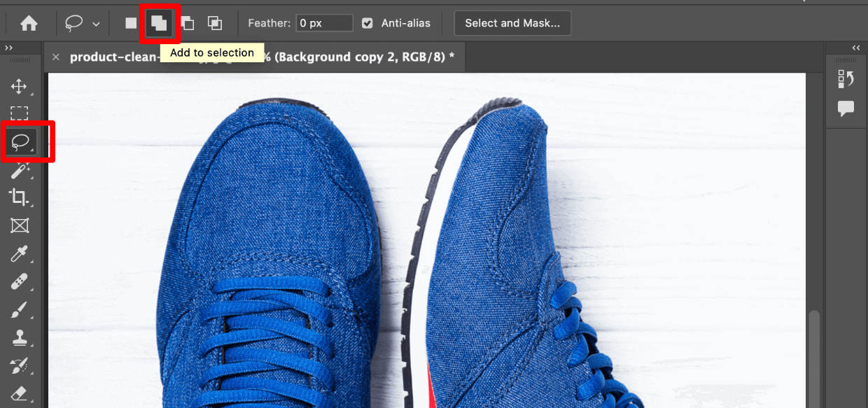
Task: Activate the Lasso tool
Action: point(20,141)
